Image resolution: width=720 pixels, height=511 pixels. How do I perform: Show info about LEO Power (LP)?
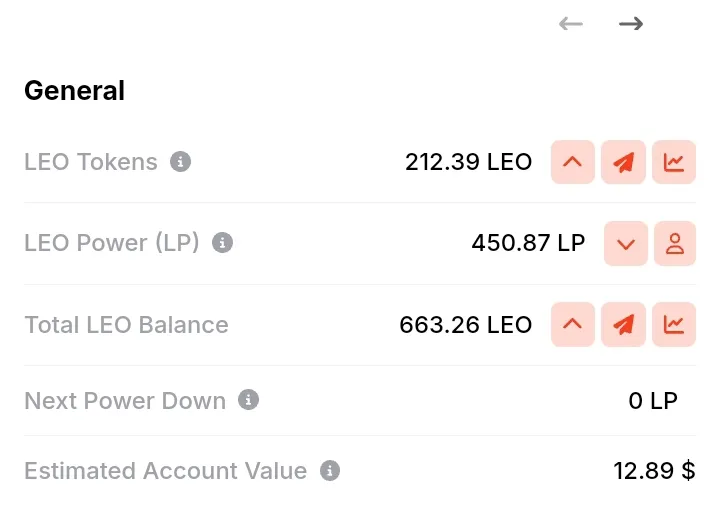click(x=222, y=242)
